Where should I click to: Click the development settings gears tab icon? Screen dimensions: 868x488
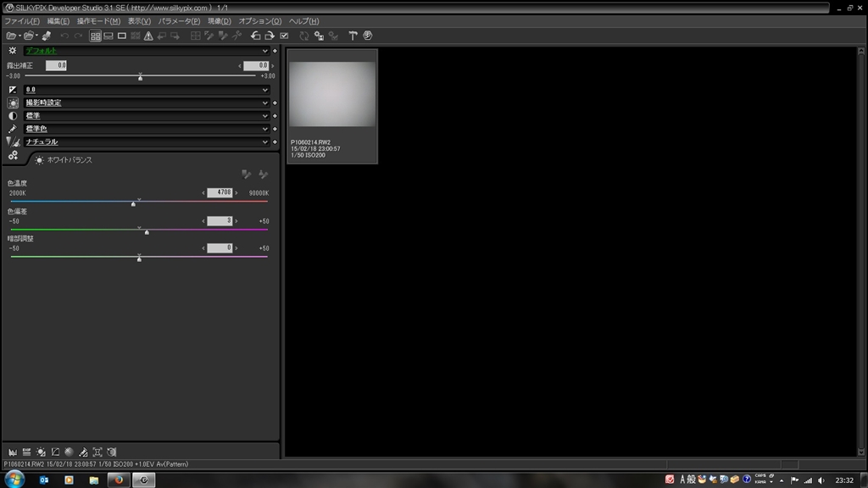tap(13, 156)
